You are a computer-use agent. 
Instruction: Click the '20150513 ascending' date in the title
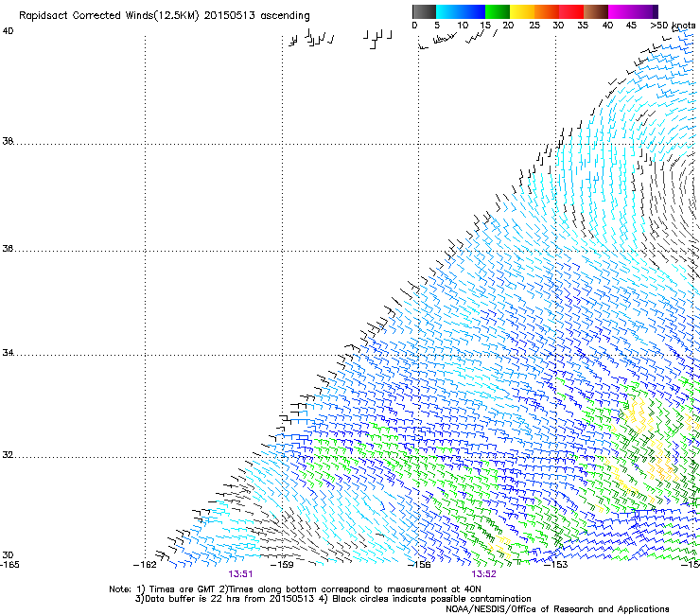(x=256, y=16)
